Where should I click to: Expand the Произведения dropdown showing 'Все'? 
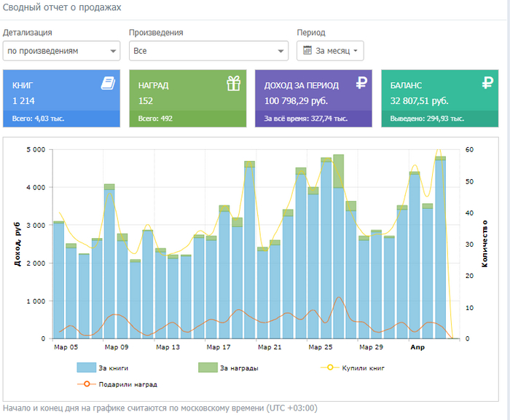(208, 51)
